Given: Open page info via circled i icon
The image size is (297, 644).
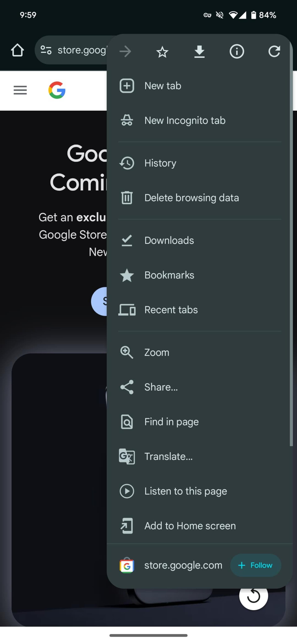Looking at the screenshot, I should click(x=237, y=52).
